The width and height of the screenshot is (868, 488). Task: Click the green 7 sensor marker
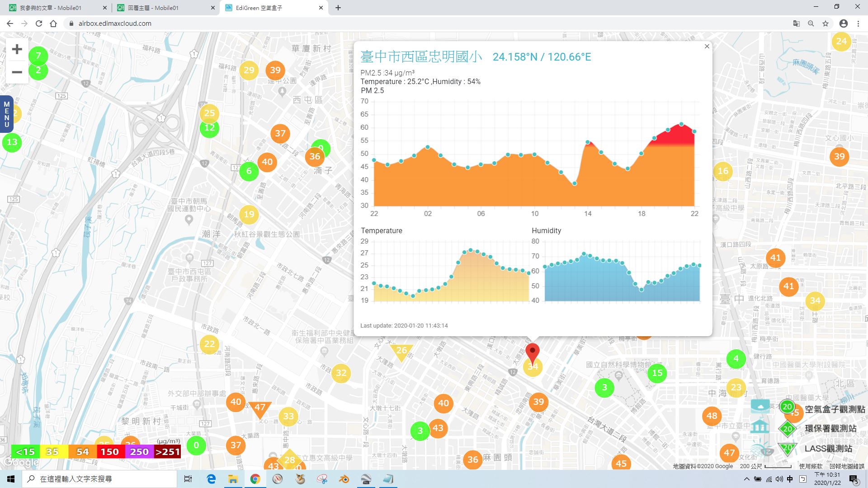38,56
